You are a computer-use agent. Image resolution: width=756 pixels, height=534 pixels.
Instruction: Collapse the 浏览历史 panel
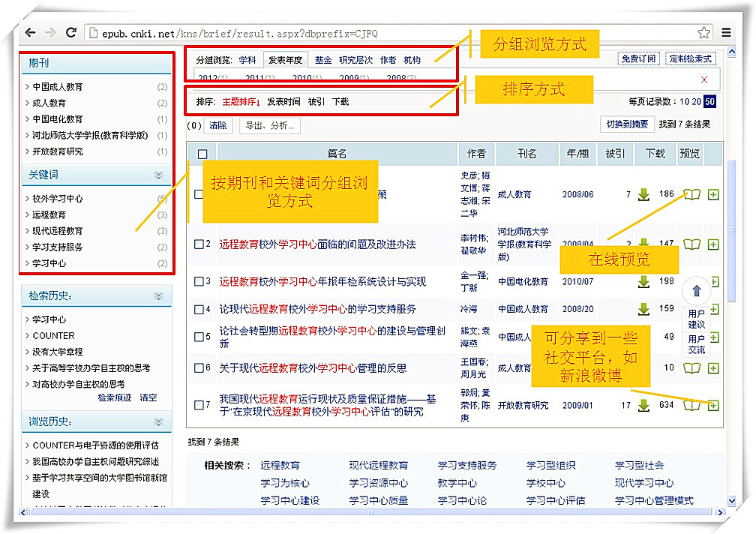pyautogui.click(x=158, y=422)
